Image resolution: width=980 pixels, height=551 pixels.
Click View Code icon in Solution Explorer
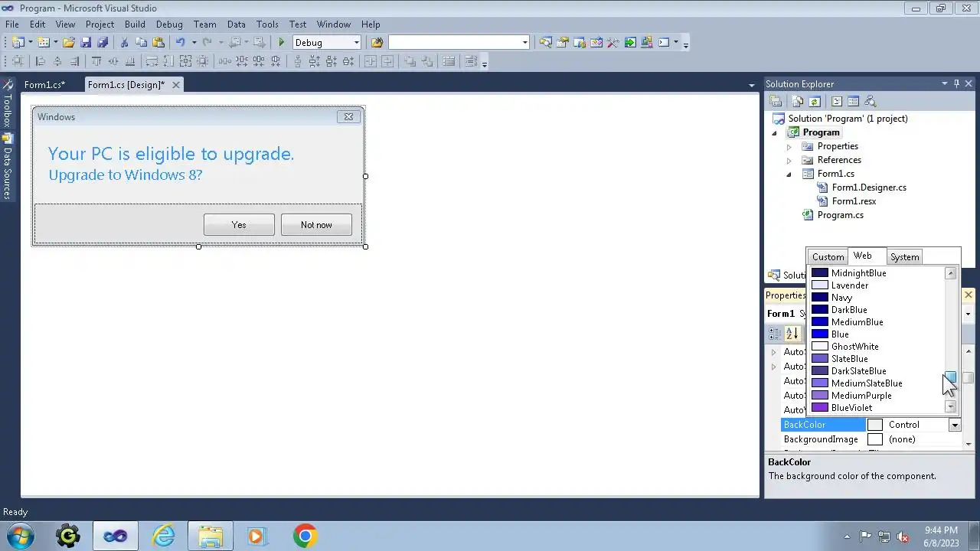(837, 101)
